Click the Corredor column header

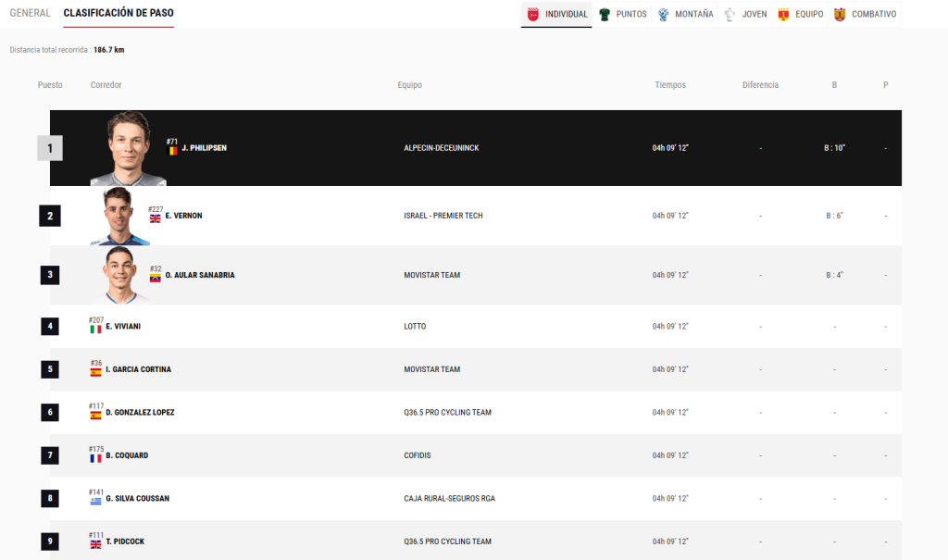(x=106, y=85)
